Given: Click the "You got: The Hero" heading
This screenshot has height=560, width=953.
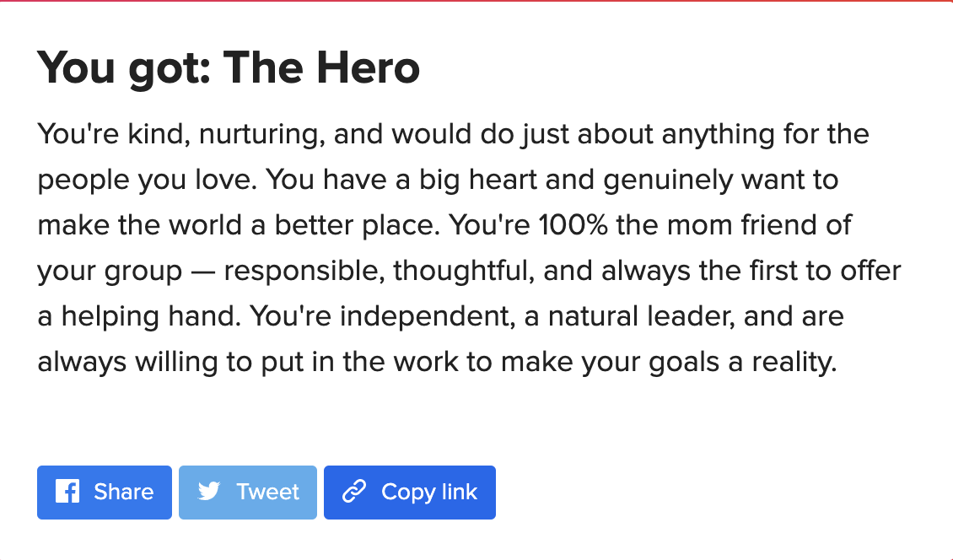Looking at the screenshot, I should [229, 67].
